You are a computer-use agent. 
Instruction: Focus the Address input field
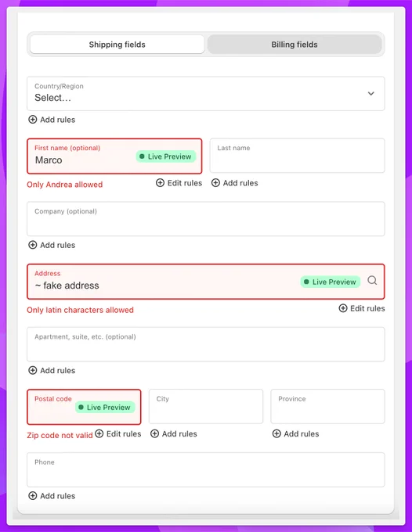point(206,282)
